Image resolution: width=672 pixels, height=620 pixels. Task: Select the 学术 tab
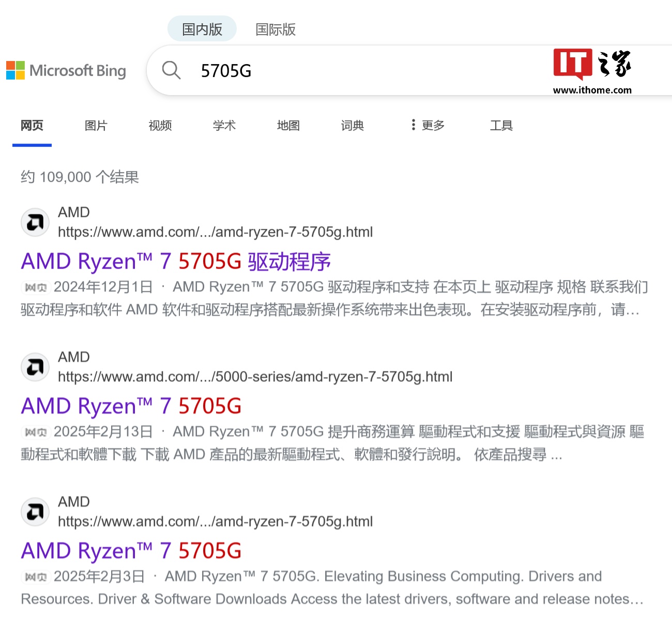224,125
